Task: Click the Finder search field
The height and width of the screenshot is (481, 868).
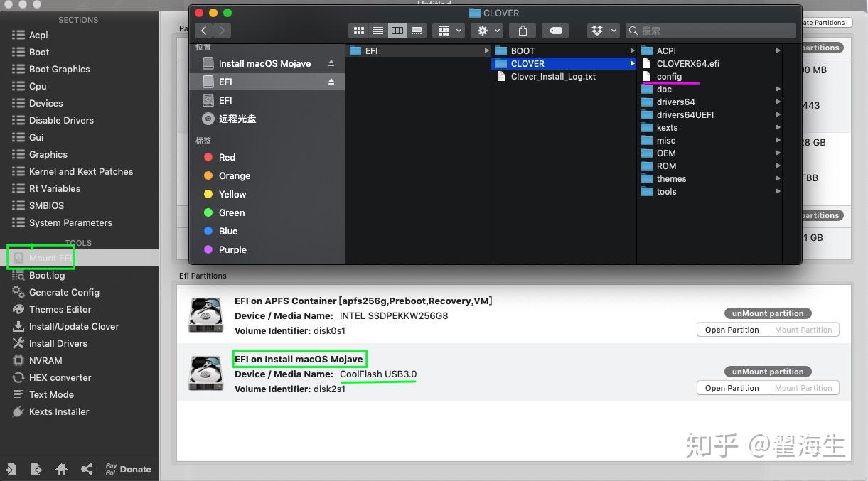Action: (x=711, y=31)
